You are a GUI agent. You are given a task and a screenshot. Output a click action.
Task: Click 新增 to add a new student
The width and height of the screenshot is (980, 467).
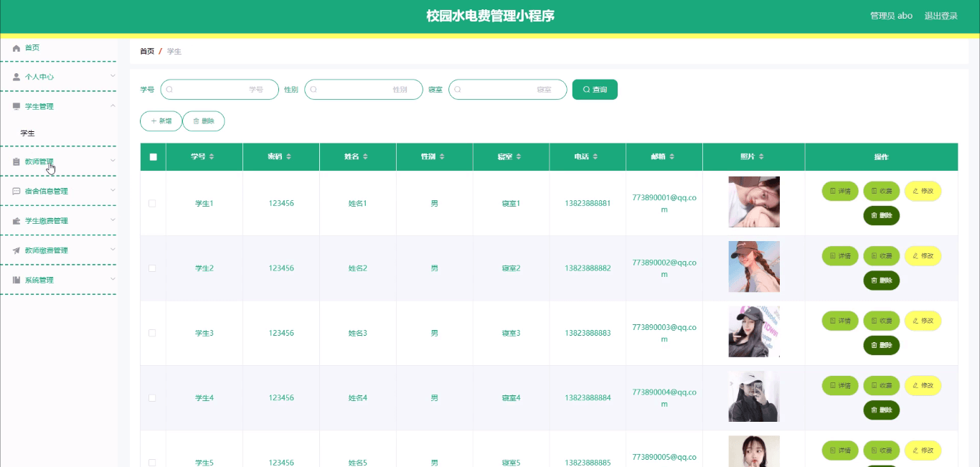[161, 121]
